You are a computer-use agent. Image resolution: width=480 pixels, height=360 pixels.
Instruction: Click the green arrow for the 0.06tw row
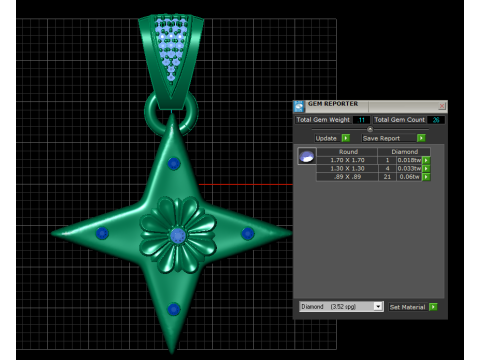tap(426, 177)
